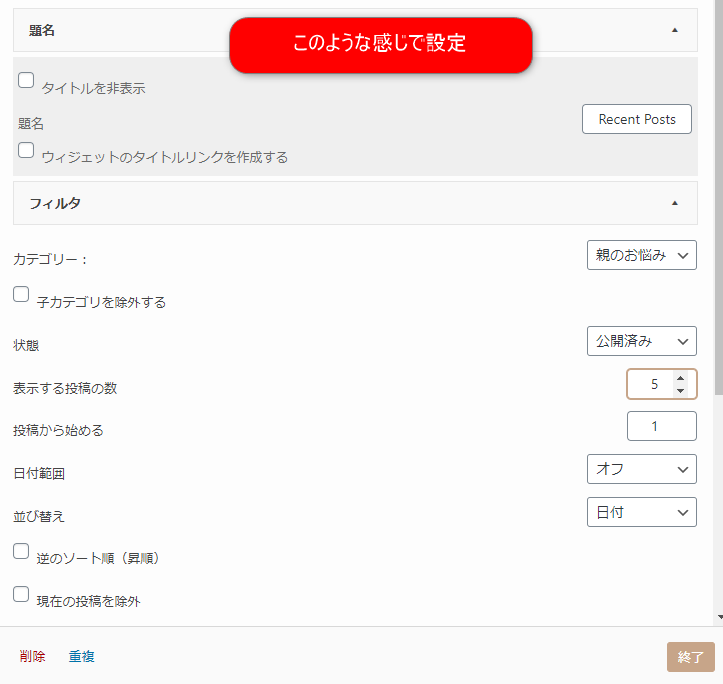The height and width of the screenshot is (684, 723).
Task: Click the 終了 button
Action: click(691, 657)
